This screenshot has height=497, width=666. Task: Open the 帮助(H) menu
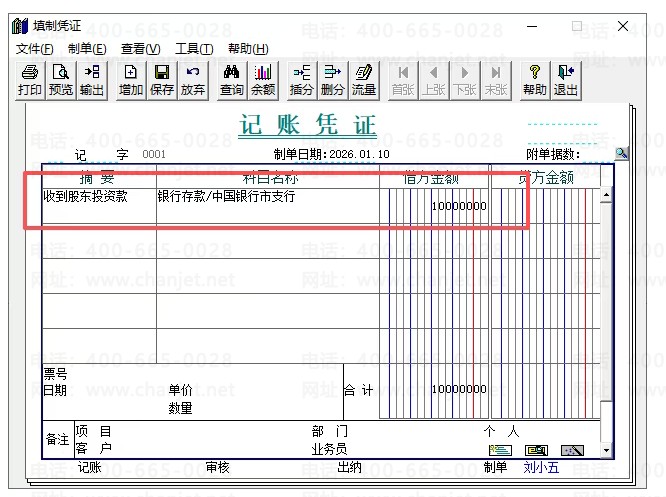click(x=248, y=49)
